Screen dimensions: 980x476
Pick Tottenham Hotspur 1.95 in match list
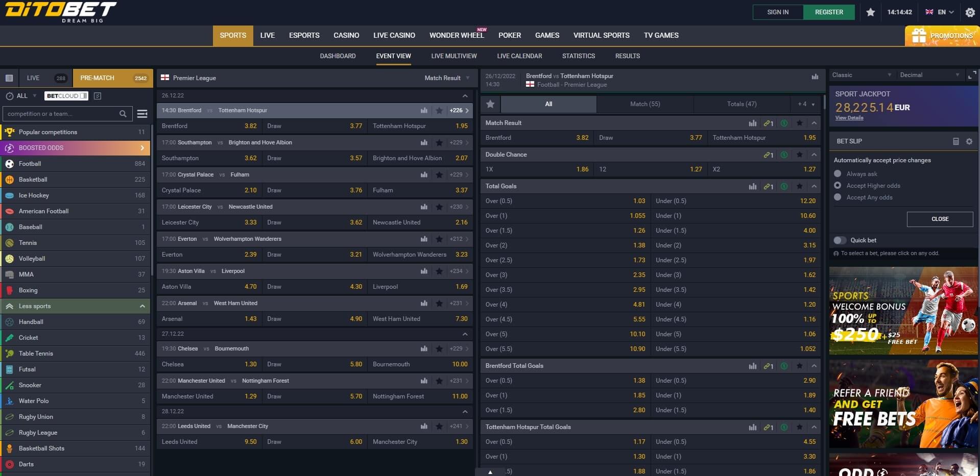pyautogui.click(x=420, y=126)
